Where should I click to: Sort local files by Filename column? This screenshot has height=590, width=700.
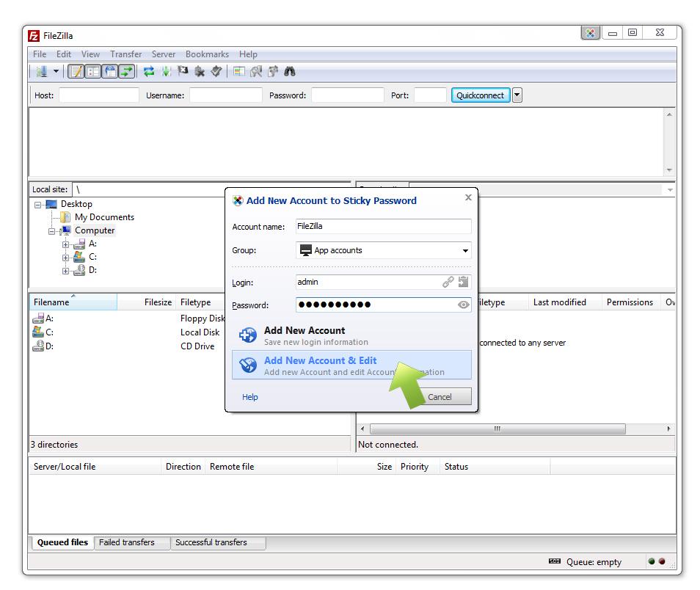[73, 302]
